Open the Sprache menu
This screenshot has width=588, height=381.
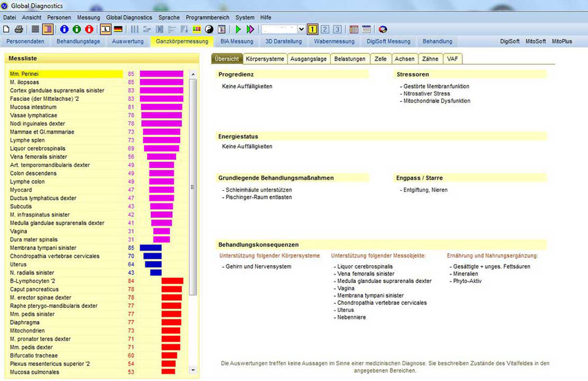(x=169, y=17)
